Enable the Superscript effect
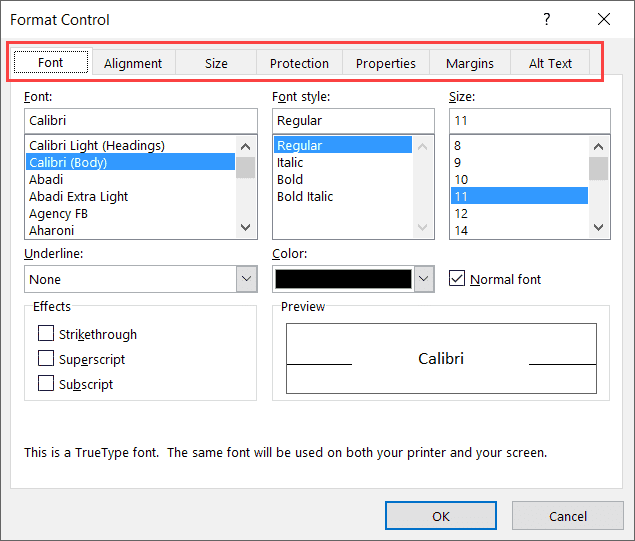The height and width of the screenshot is (541, 635). tap(46, 359)
